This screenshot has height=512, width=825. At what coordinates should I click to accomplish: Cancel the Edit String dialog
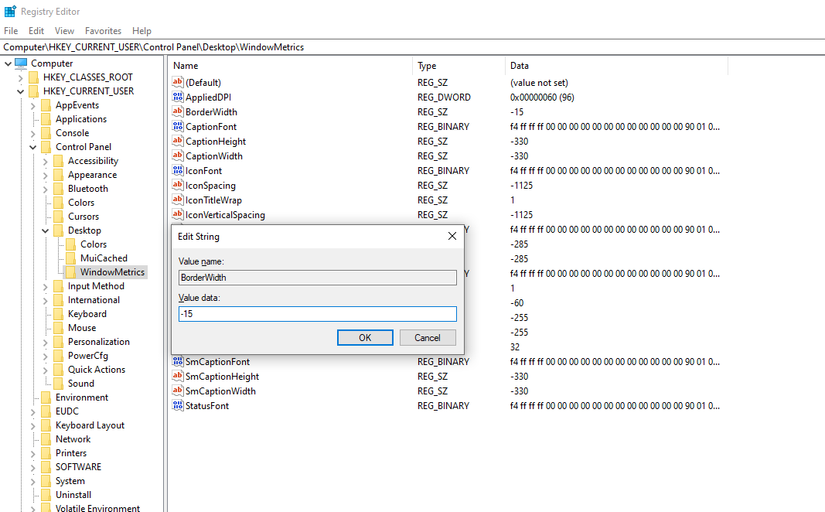tap(427, 338)
